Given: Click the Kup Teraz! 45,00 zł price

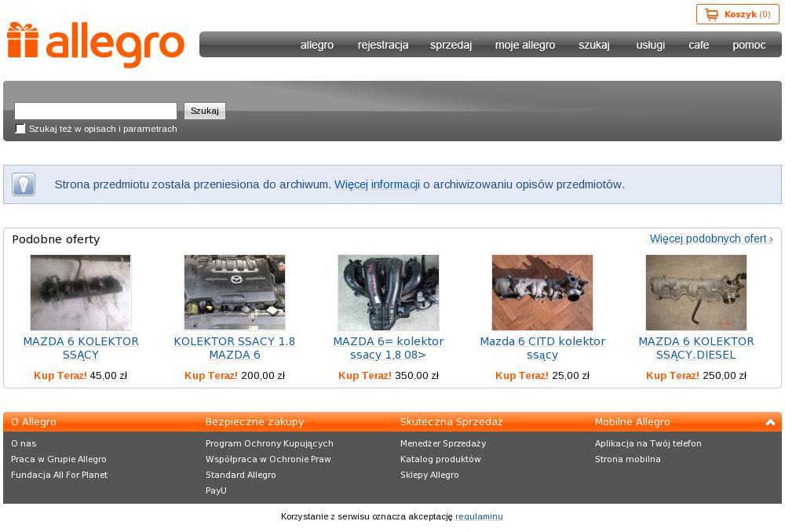Looking at the screenshot, I should click(81, 375).
